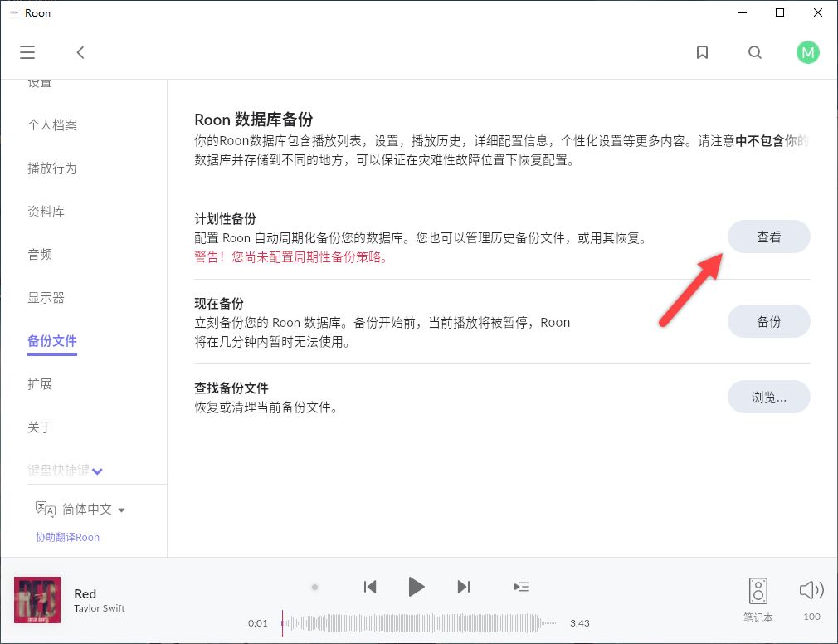Viewport: 838px width, 644px height.
Task: Select the 笔记本 audio zone speaker icon
Action: [758, 591]
